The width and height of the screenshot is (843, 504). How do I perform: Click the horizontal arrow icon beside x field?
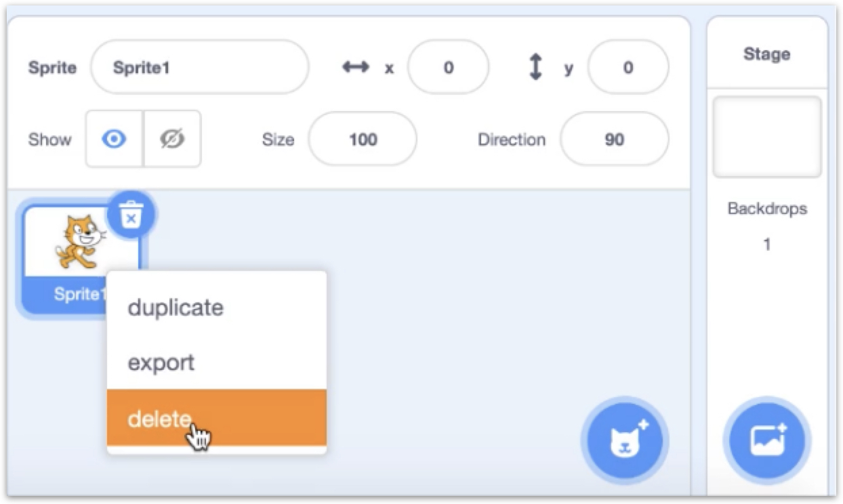tap(355, 67)
